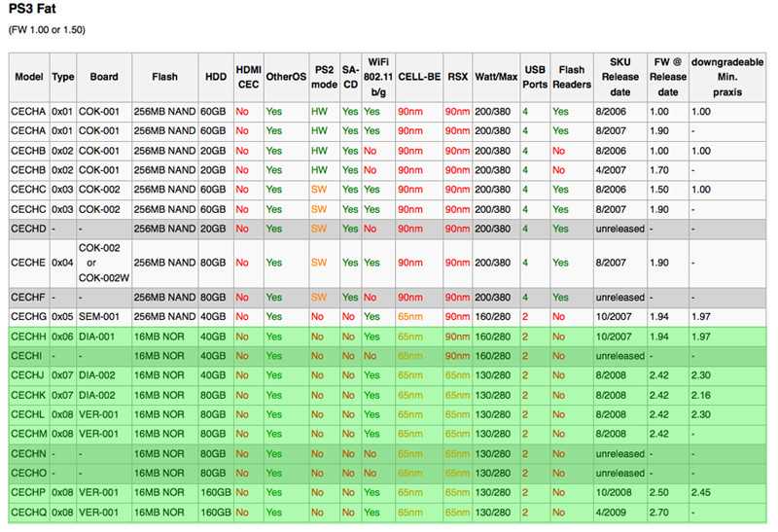Click 'unreleased' in the CECHD row

click(620, 229)
